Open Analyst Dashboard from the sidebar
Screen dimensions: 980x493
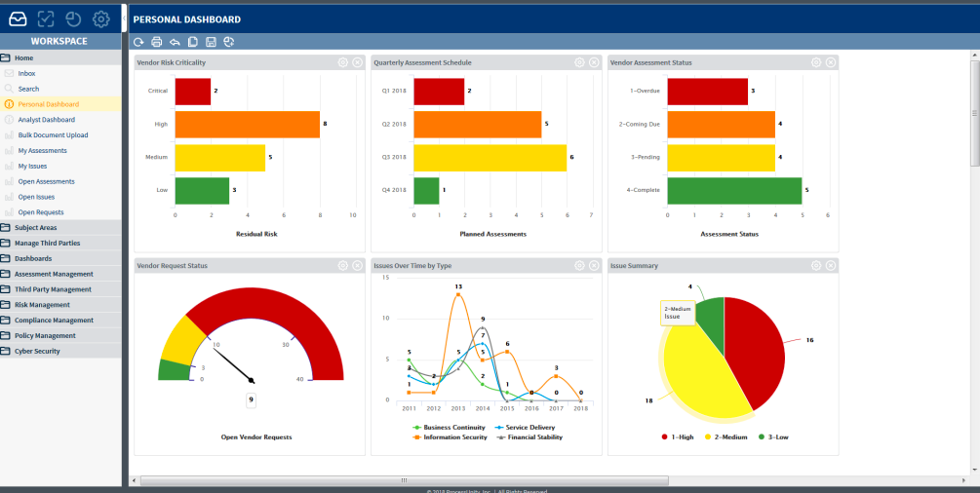point(46,120)
